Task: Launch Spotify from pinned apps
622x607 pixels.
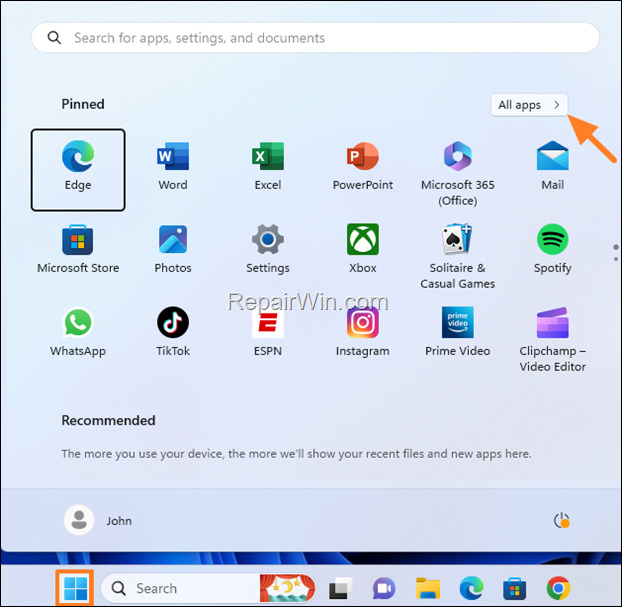Action: click(x=553, y=249)
